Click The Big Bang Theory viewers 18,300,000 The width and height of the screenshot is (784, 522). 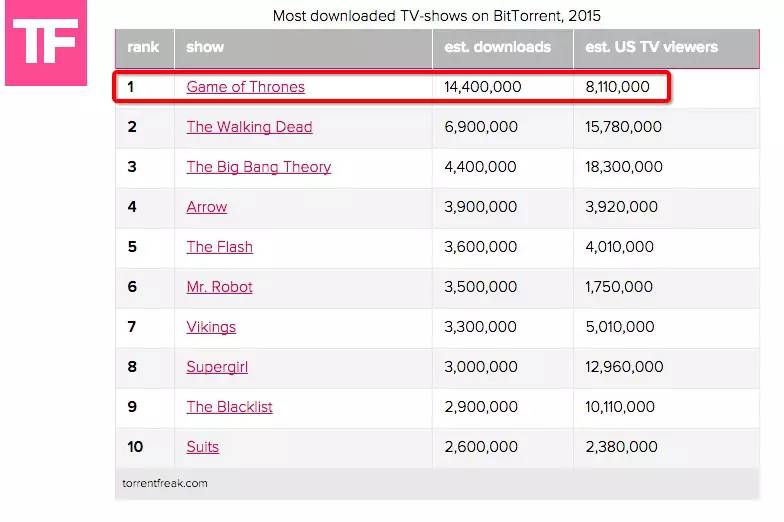pos(624,167)
